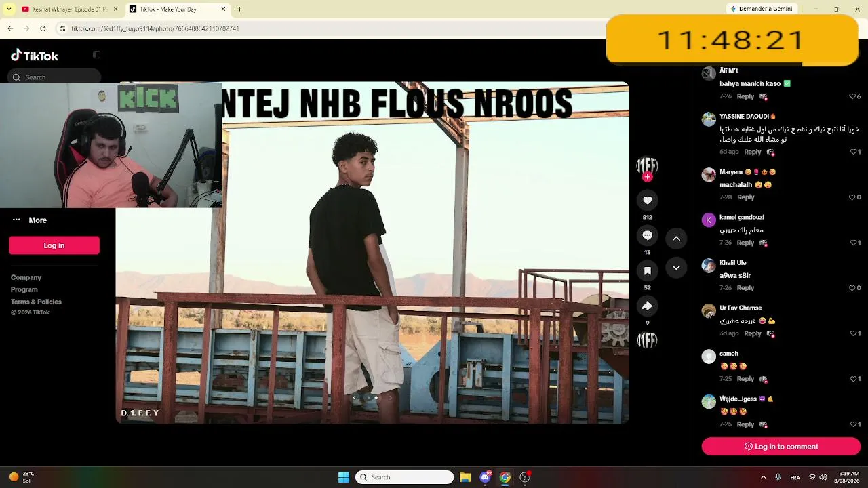Open Maryem's profile avatar
Image resolution: width=868 pixels, height=488 pixels.
tap(709, 174)
